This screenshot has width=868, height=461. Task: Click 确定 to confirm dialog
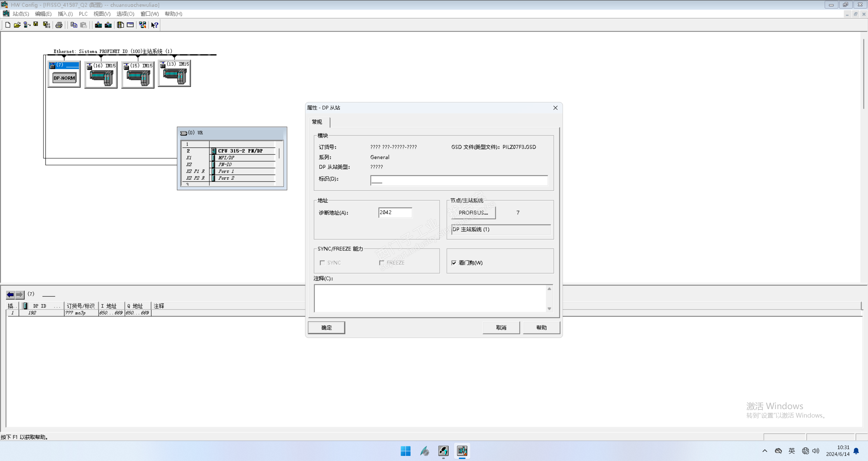click(x=326, y=327)
